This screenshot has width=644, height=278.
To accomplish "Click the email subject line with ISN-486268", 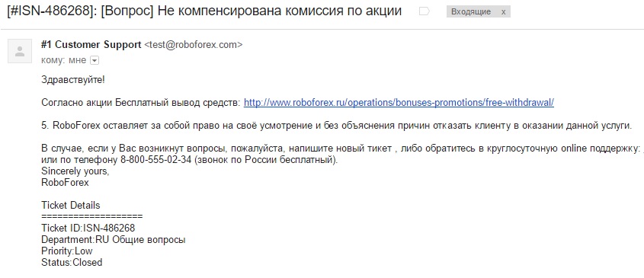I will pos(204,11).
